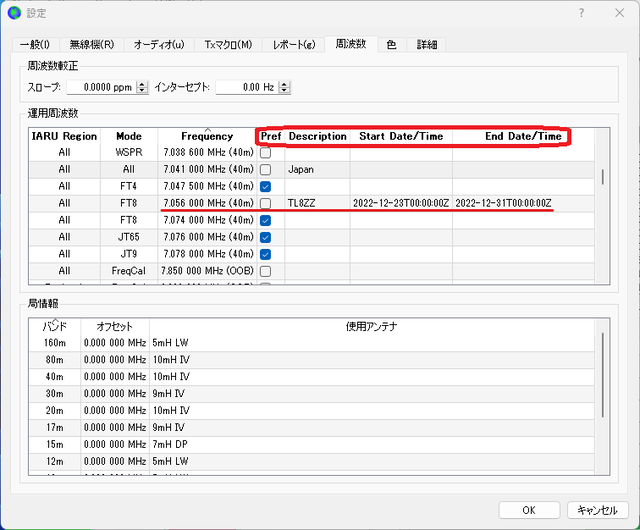Uncheck Pref for FT4 7.047 500 MHz
This screenshot has width=640, height=530.
(266, 187)
